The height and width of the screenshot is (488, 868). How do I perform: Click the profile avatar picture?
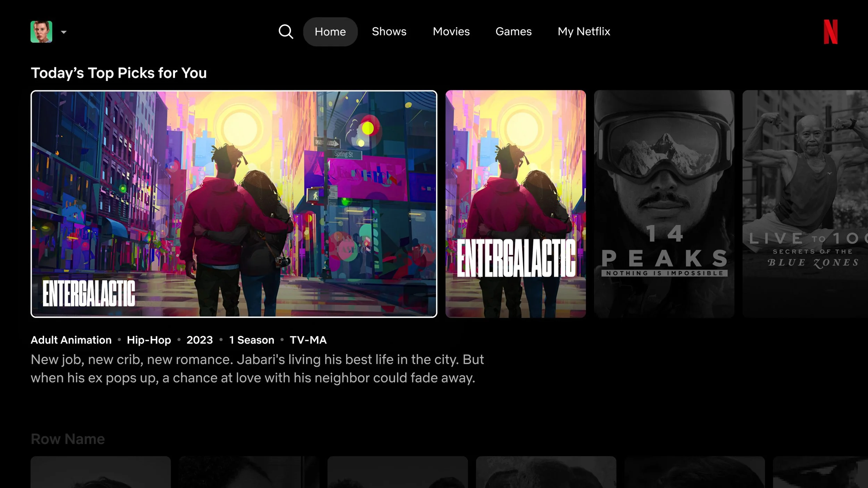click(41, 32)
